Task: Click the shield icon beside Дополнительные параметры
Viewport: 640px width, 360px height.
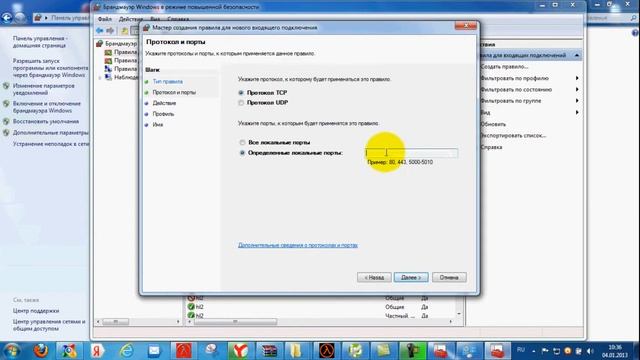Action: click(6, 133)
